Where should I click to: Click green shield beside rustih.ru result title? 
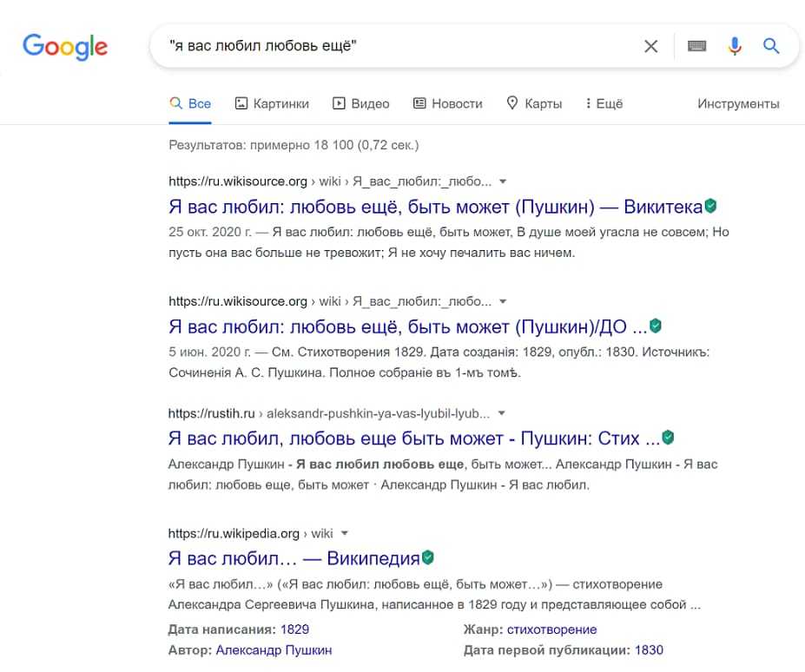tap(668, 438)
